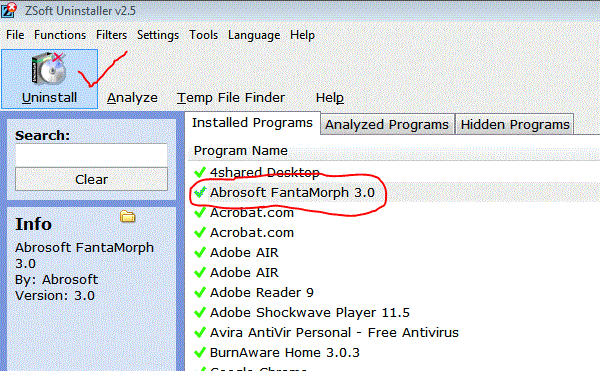Select Adobe Reader 9 entry
This screenshot has width=600, height=371.
click(x=262, y=293)
